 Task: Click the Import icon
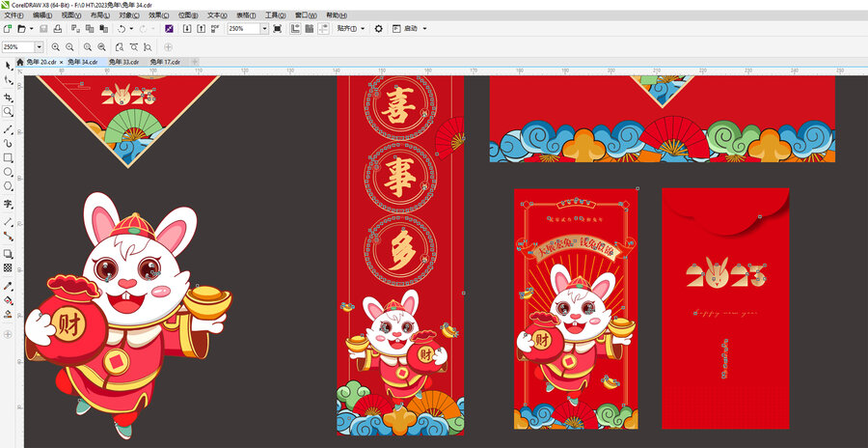click(187, 28)
